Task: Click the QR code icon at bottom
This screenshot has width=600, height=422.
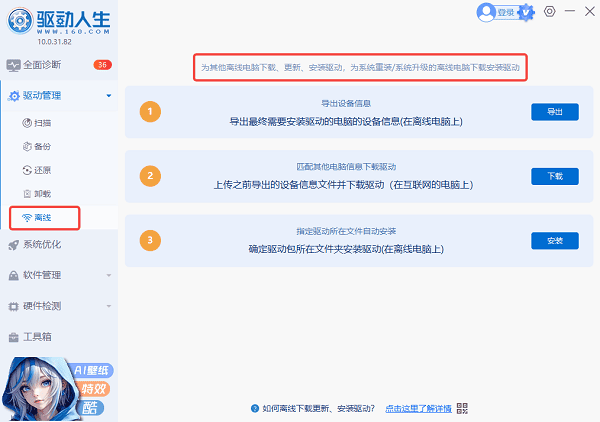Action: 462,408
